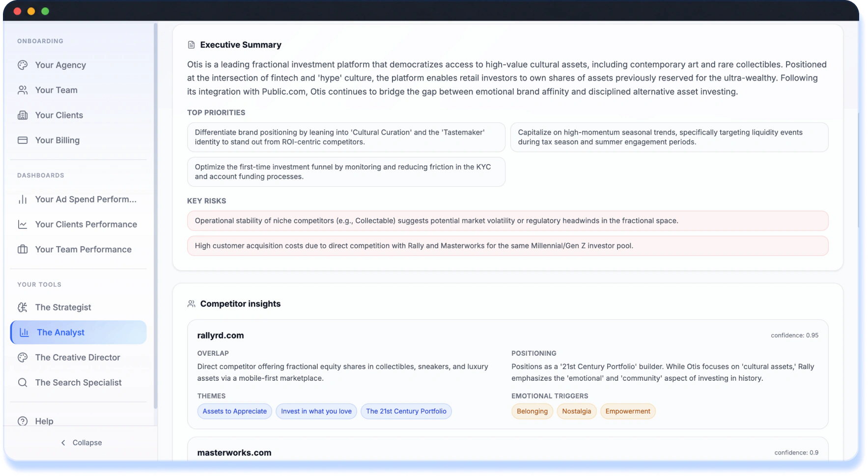
Task: Click the Your Clients building icon
Action: [x=23, y=115]
